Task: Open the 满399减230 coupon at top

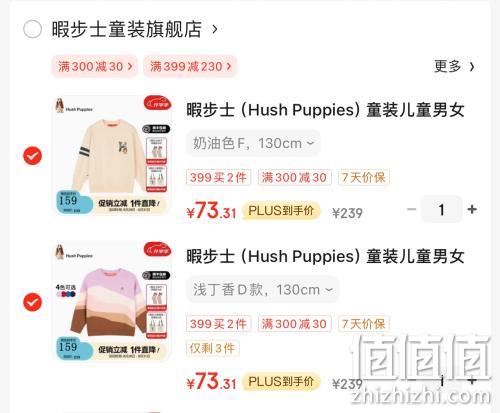Action: (190, 66)
